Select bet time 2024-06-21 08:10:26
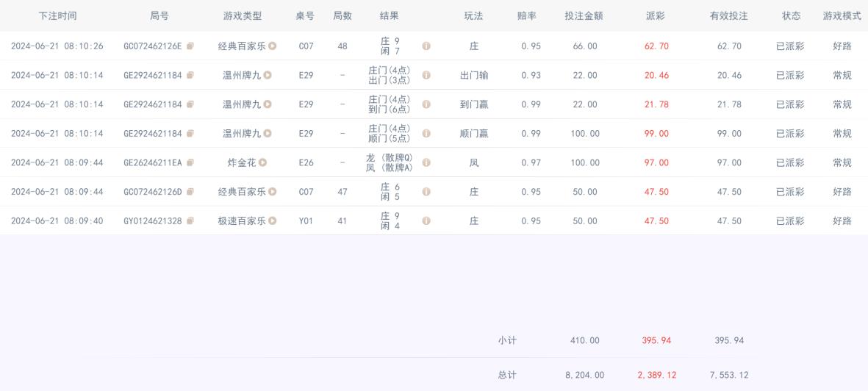868x391 pixels. click(x=57, y=46)
